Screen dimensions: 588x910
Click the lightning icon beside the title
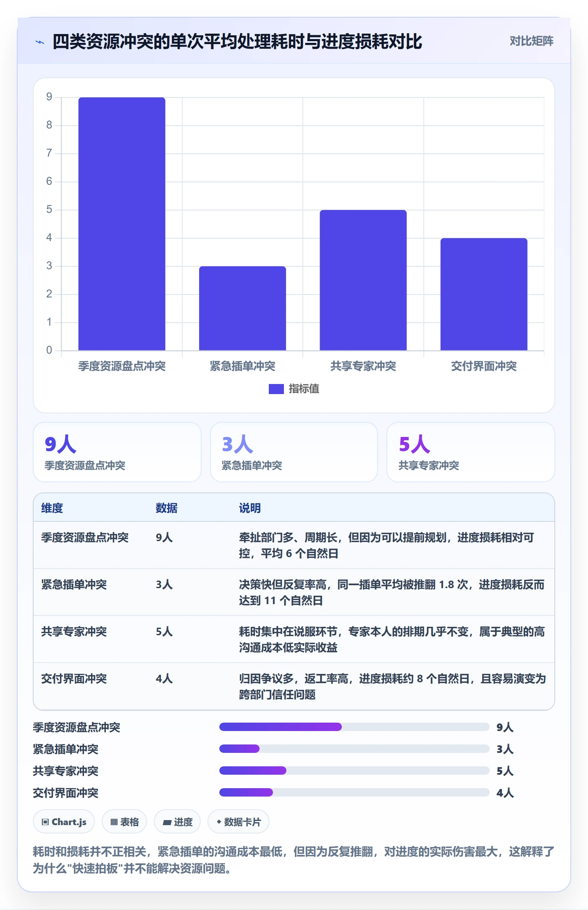click(x=40, y=42)
